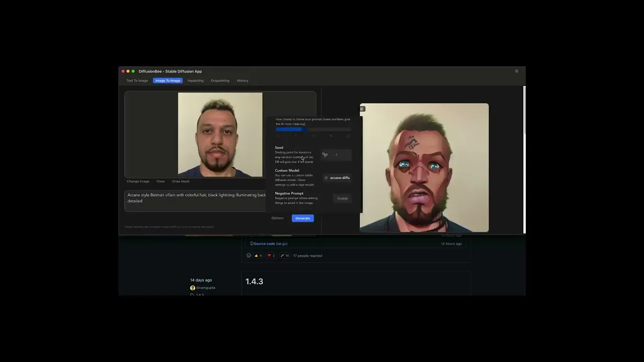Click the seed sprout icon
The image size is (644, 362).
325,155
